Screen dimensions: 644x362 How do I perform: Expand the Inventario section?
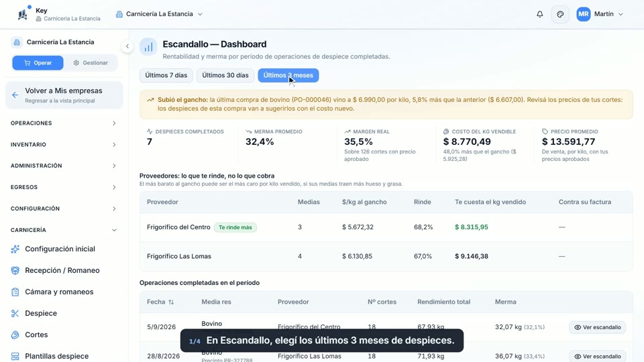point(64,145)
